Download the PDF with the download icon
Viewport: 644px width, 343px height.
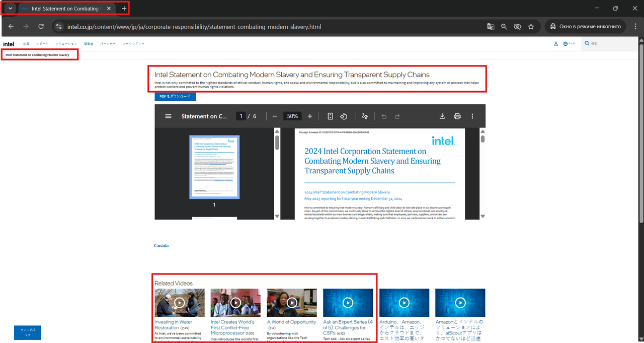(x=442, y=116)
